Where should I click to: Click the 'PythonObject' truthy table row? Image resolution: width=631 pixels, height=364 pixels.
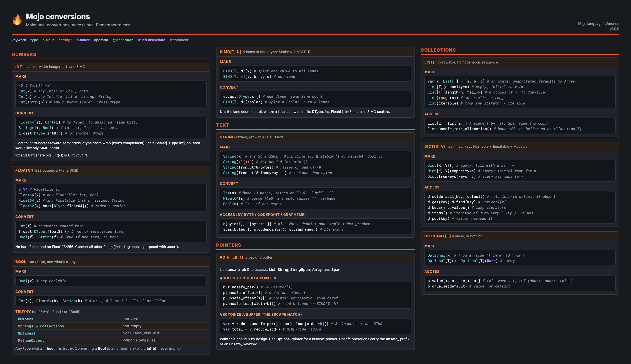(111, 340)
